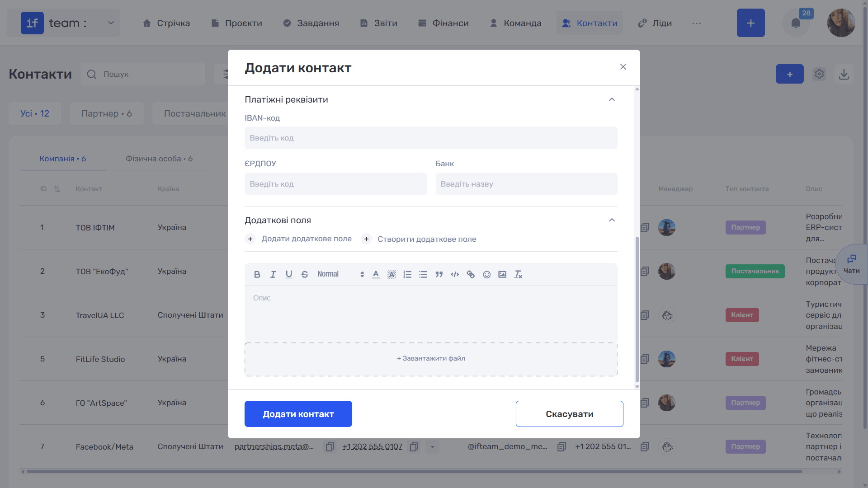Screen dimensions: 868x488
Task: Switch to the Фізична особа tab
Action: (x=159, y=159)
